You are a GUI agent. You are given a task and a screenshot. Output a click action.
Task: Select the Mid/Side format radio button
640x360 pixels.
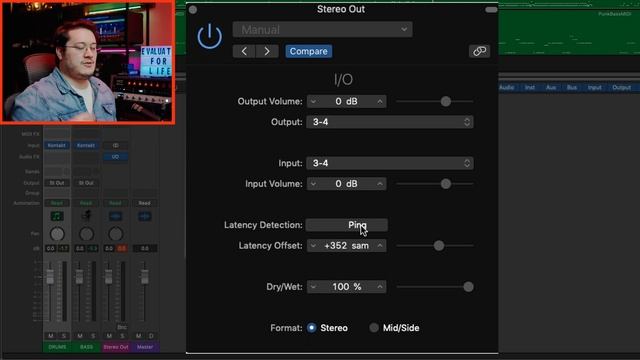coord(373,328)
